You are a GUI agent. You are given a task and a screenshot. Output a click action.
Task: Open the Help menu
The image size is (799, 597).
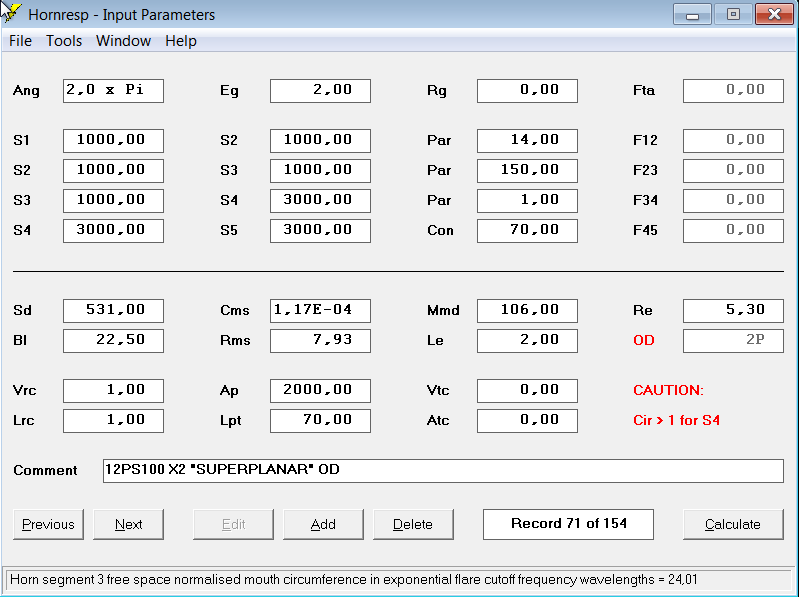tap(181, 41)
